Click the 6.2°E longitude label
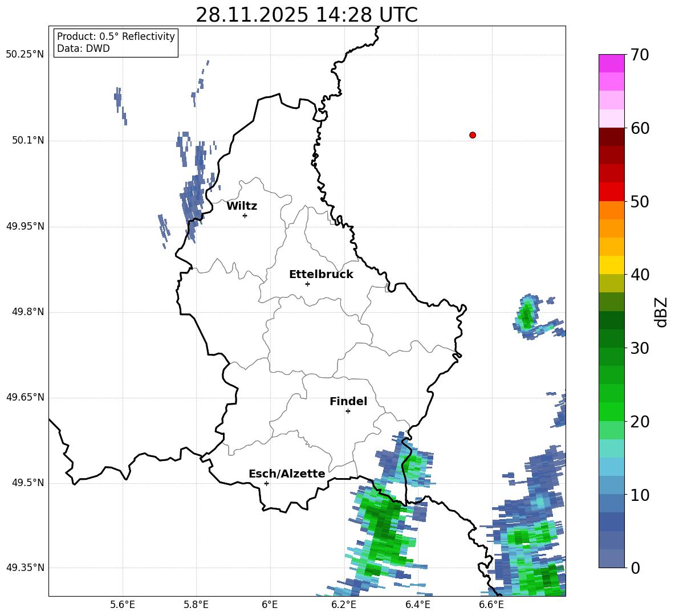Viewport: 675px width, 616px height. [344, 605]
